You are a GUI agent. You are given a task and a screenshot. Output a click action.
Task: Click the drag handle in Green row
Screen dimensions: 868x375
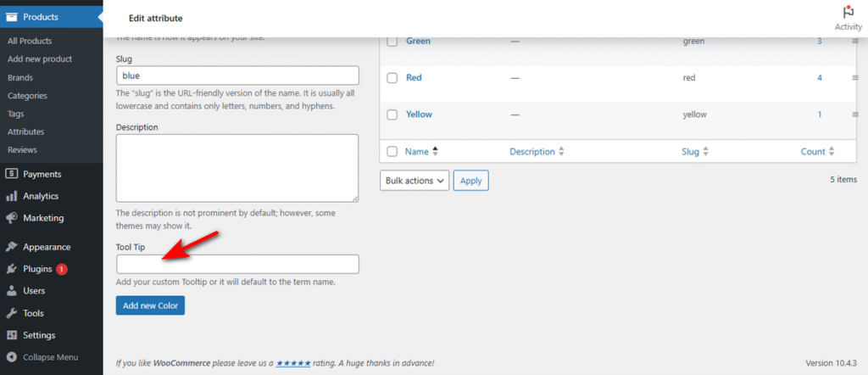(x=855, y=41)
